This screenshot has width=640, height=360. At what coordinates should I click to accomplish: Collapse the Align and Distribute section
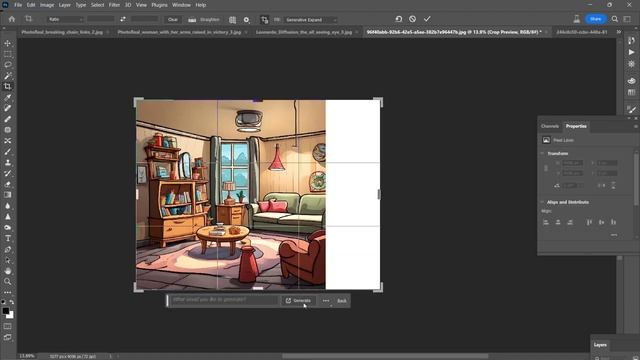542,202
